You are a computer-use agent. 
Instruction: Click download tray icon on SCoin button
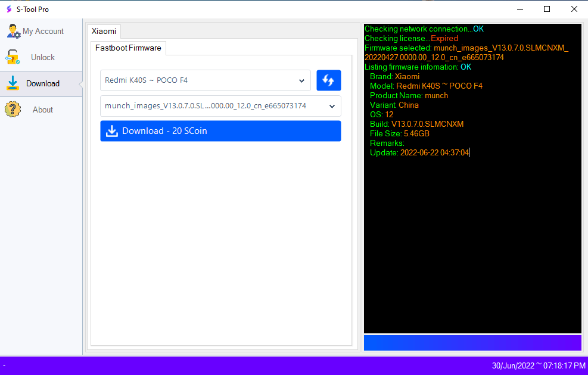[112, 131]
